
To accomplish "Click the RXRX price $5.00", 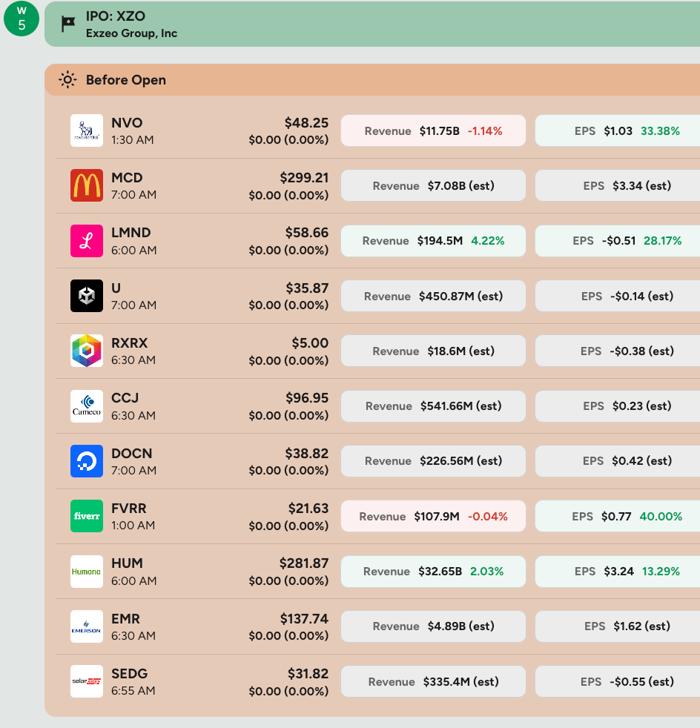I will click(310, 343).
